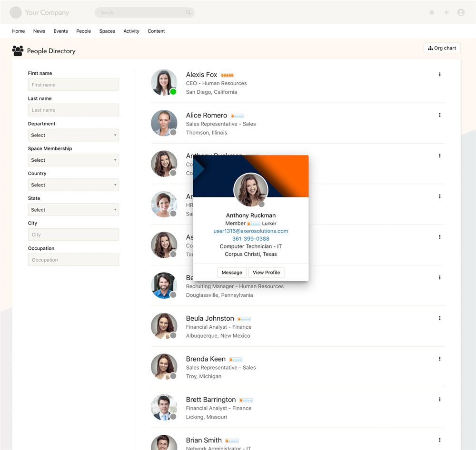Expand the Space Membership dropdown
Image resolution: width=476 pixels, height=450 pixels.
point(73,160)
